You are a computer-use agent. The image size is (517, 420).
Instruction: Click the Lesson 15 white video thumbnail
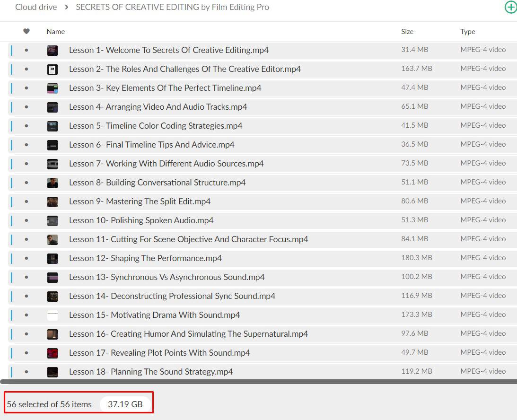[x=53, y=315]
